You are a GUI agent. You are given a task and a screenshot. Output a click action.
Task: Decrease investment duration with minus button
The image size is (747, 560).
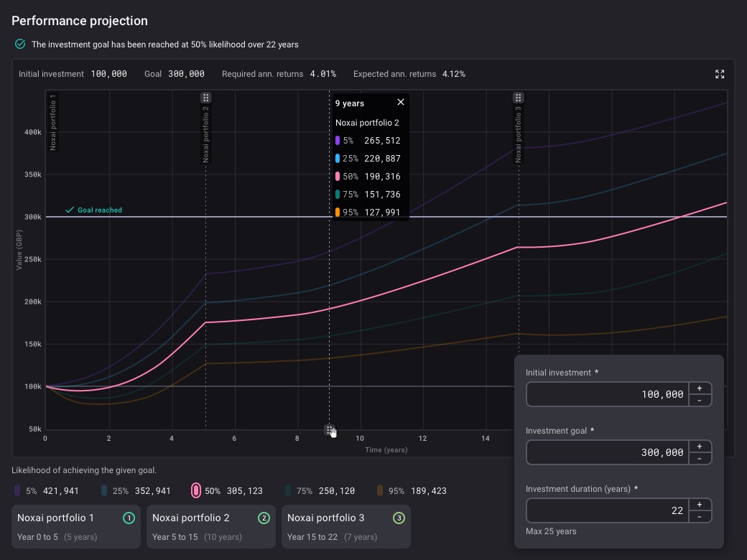(700, 516)
